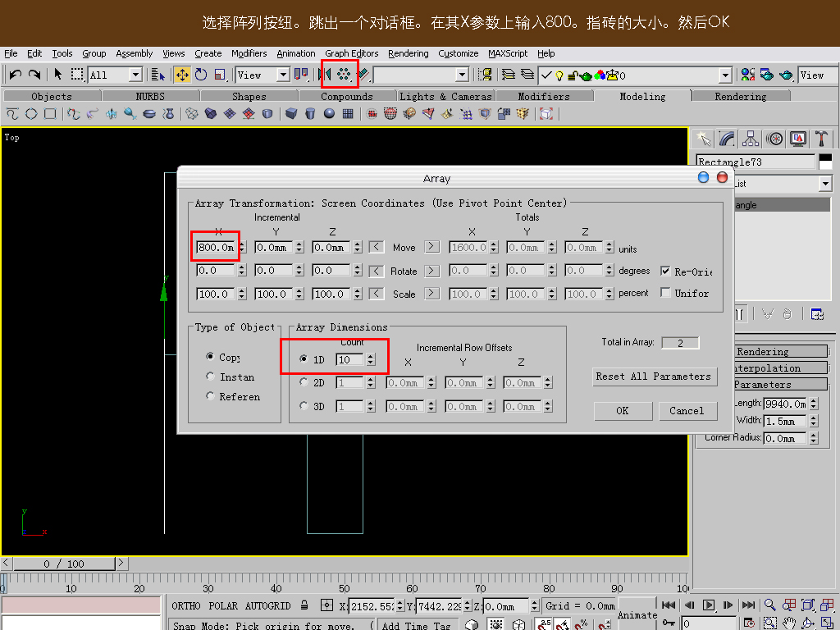Image resolution: width=840 pixels, height=630 pixels.
Task: Click the Redo arrow icon
Action: point(34,75)
